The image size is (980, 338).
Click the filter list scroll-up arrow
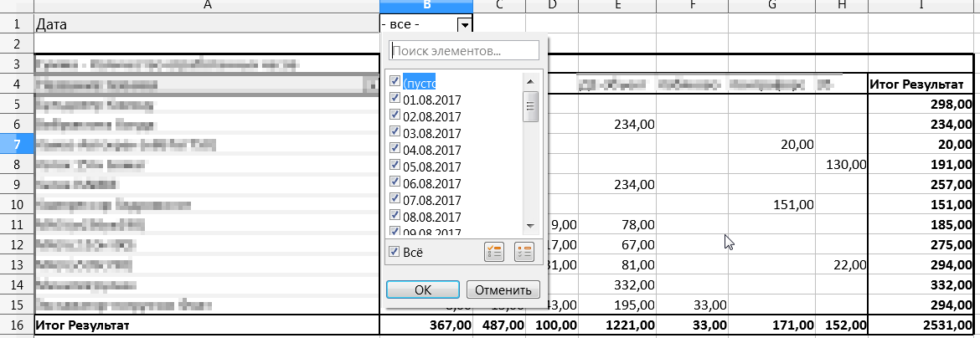[531, 81]
